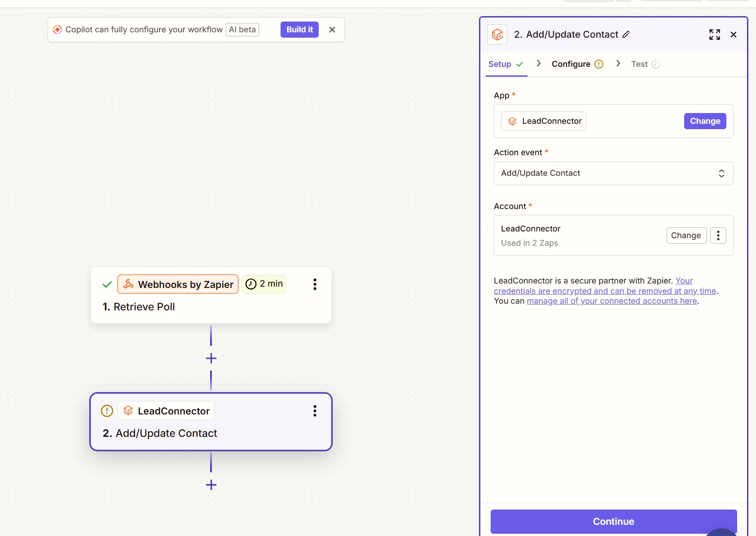This screenshot has height=536, width=756.
Task: Switch to the Setup tab
Action: [506, 64]
